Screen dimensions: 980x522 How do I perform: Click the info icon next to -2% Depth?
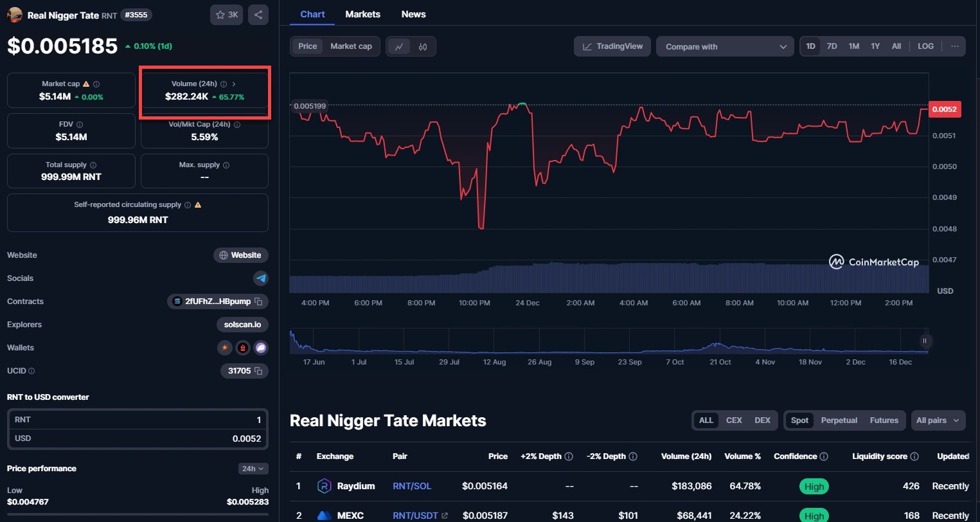[633, 456]
